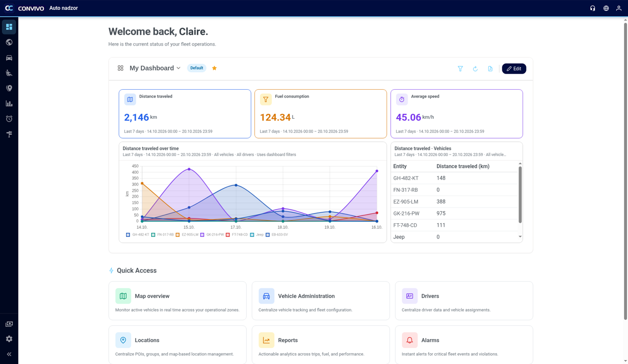Collapse the sidebar with the double chevron

click(9, 354)
